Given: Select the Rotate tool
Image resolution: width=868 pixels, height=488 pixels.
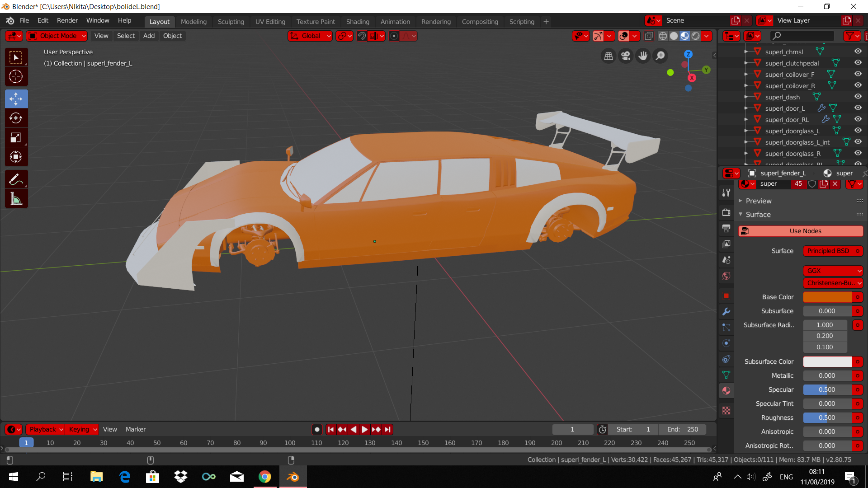Looking at the screenshot, I should click(16, 118).
